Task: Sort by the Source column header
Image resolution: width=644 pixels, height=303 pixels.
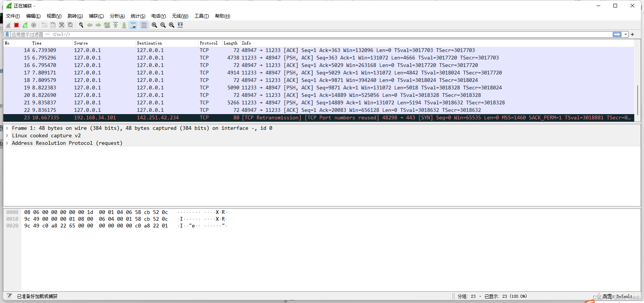Action: point(104,43)
